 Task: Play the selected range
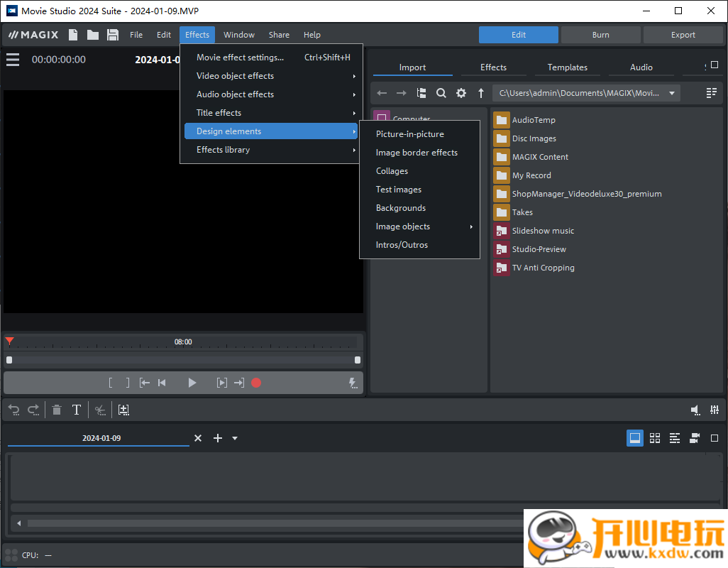(222, 383)
